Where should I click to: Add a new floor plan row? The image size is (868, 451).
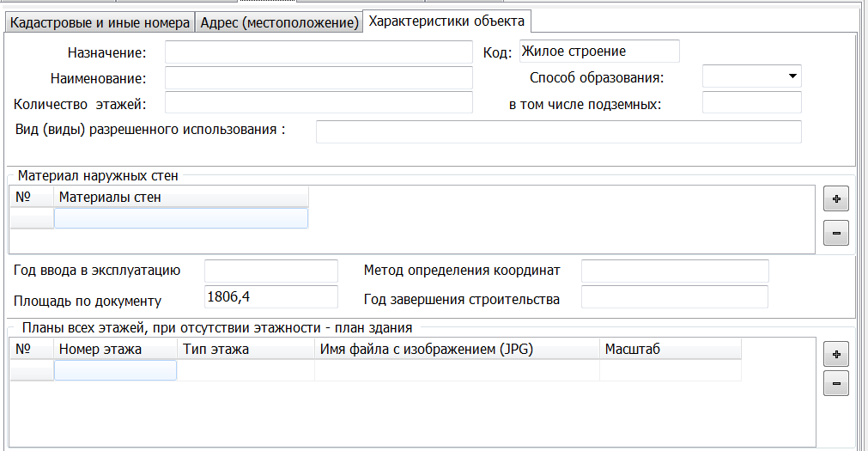tap(835, 353)
